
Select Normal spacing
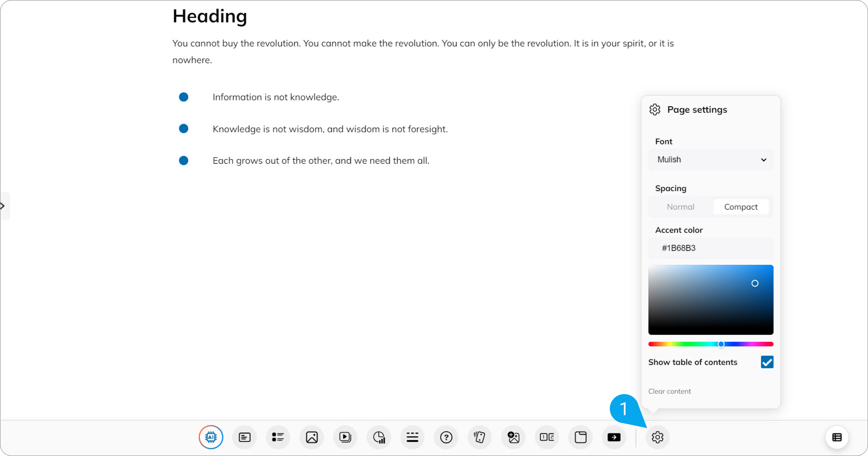point(680,207)
